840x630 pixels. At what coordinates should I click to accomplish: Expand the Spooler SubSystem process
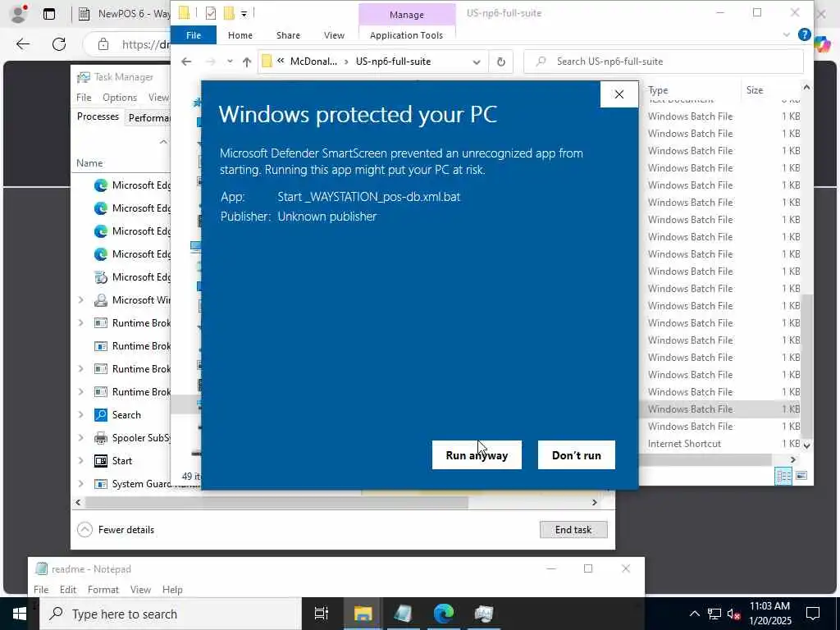pos(81,438)
